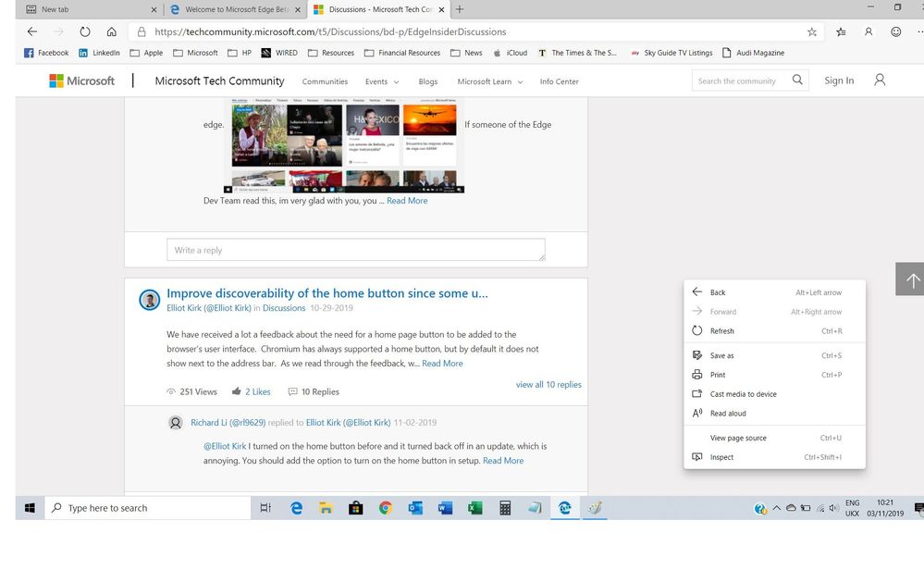Choose Inspect from context menu
The image size is (924, 582).
pyautogui.click(x=774, y=457)
